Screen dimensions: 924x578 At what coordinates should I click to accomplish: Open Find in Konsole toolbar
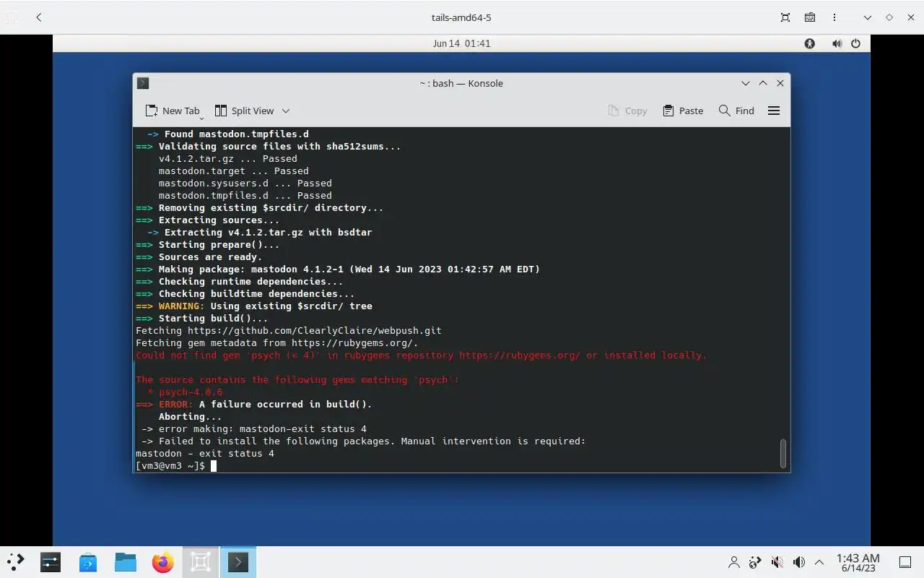tap(736, 111)
